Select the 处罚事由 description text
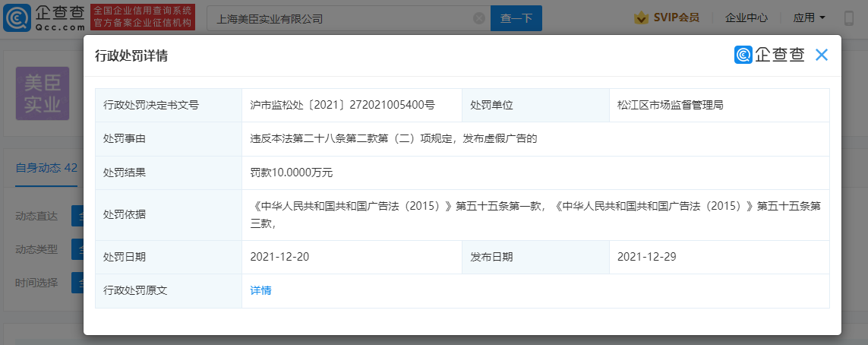The height and width of the screenshot is (345, 868). tap(394, 139)
